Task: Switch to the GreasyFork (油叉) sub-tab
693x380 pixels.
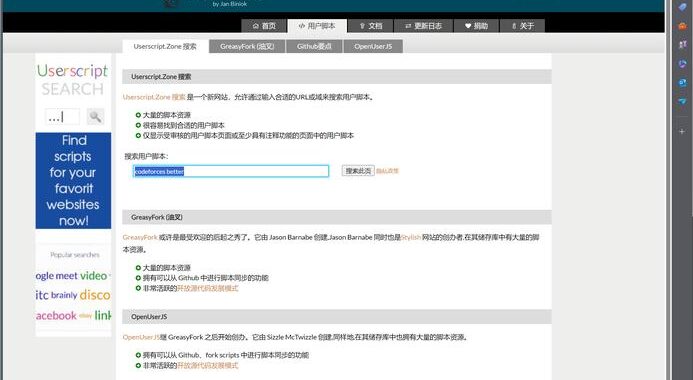Action: pyautogui.click(x=247, y=46)
